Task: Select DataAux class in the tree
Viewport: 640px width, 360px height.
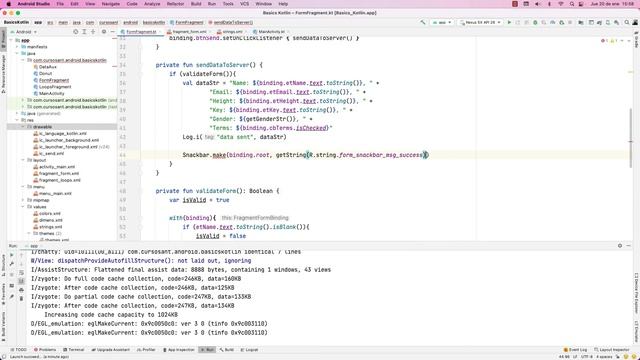Action: (x=48, y=67)
